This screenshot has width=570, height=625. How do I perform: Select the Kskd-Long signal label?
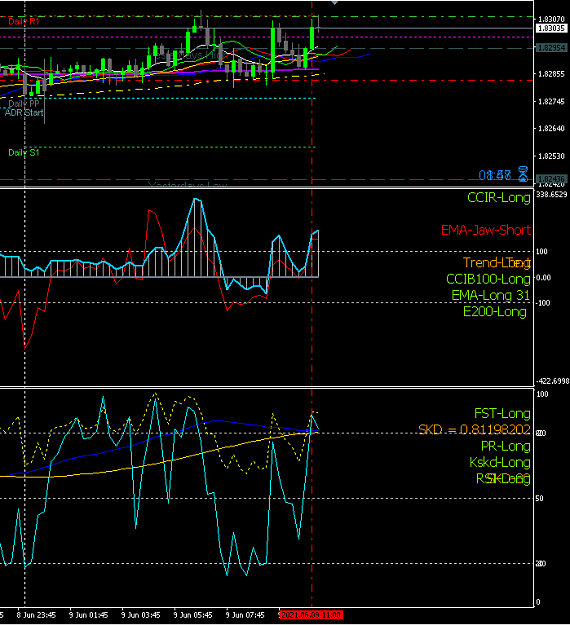[500, 463]
